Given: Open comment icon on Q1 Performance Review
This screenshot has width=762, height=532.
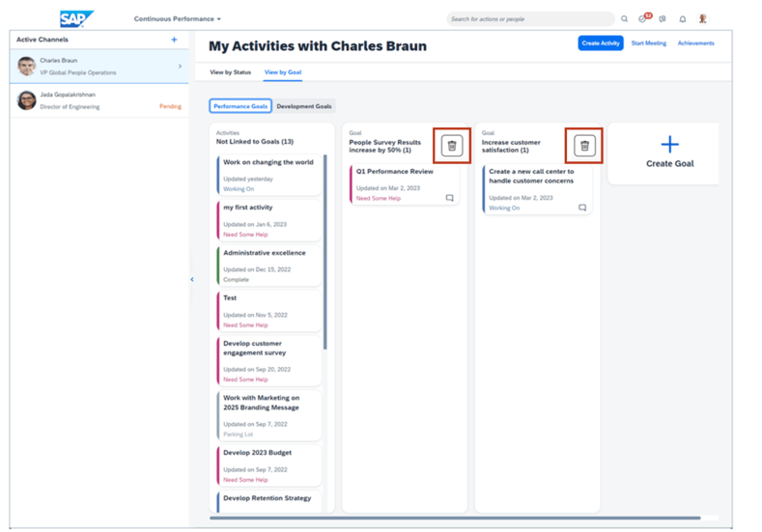Looking at the screenshot, I should (449, 198).
